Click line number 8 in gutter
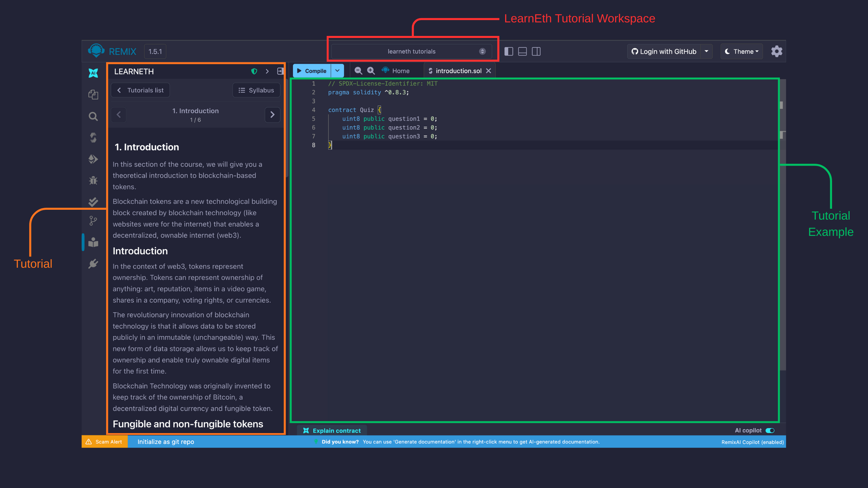Screen dimensions: 868x488 [x=314, y=145]
